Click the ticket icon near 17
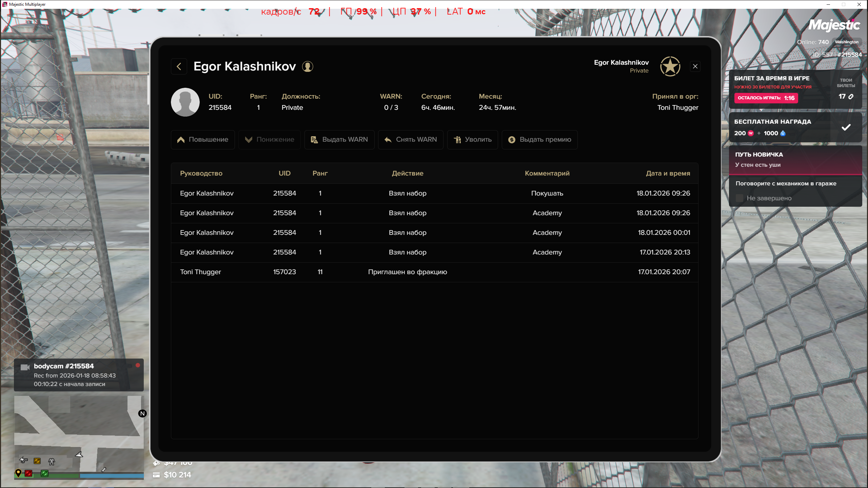The height and width of the screenshot is (488, 868). click(851, 97)
